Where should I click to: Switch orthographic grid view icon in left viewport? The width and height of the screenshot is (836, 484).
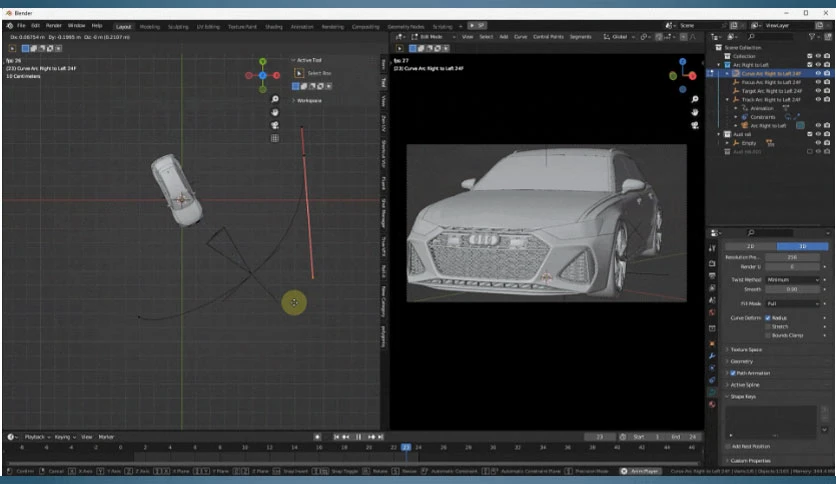pyautogui.click(x=275, y=138)
